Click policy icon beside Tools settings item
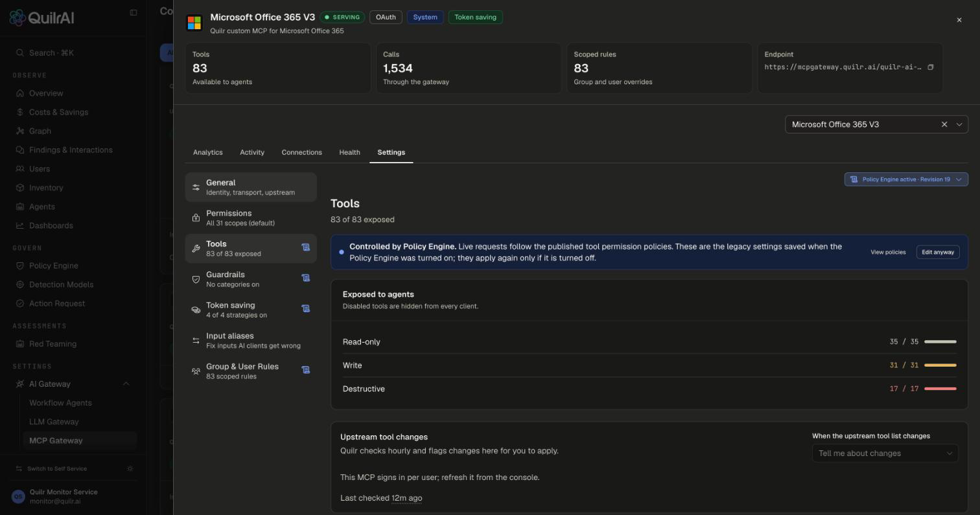 pos(305,247)
